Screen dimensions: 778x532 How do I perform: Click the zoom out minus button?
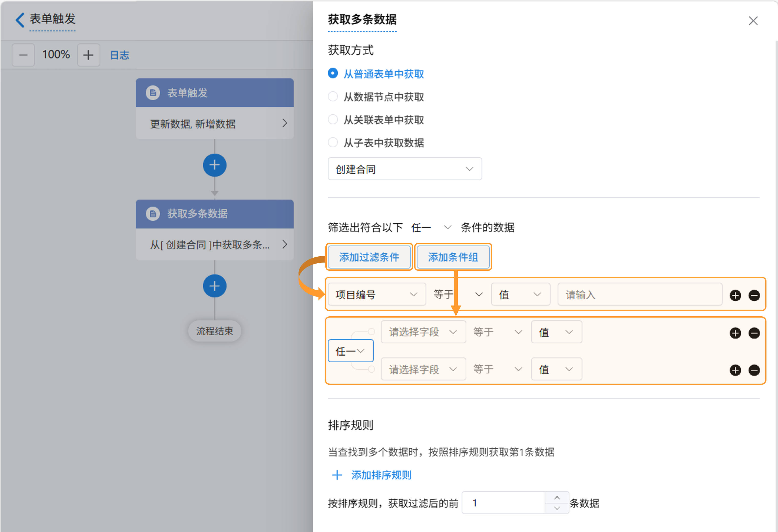pos(23,55)
